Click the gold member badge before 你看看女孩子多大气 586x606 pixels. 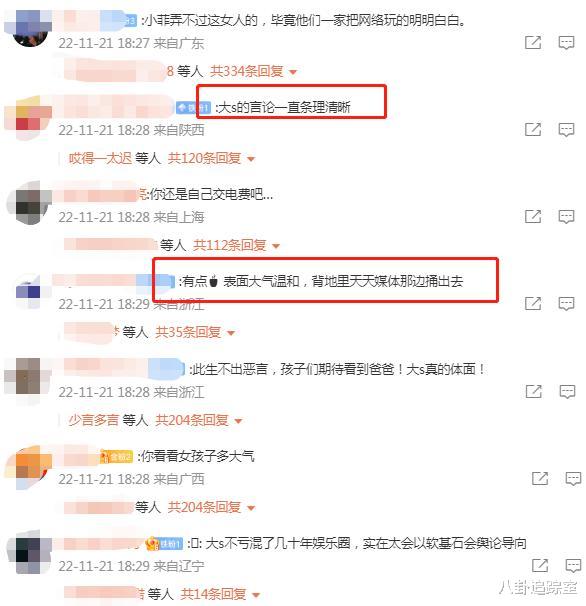pyautogui.click(x=116, y=457)
